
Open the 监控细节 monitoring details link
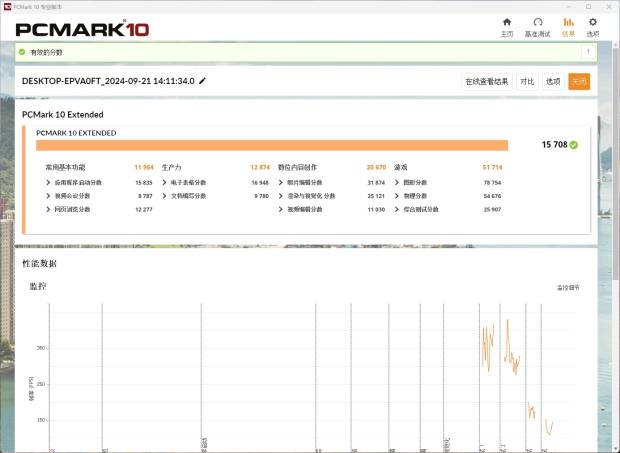(x=568, y=288)
